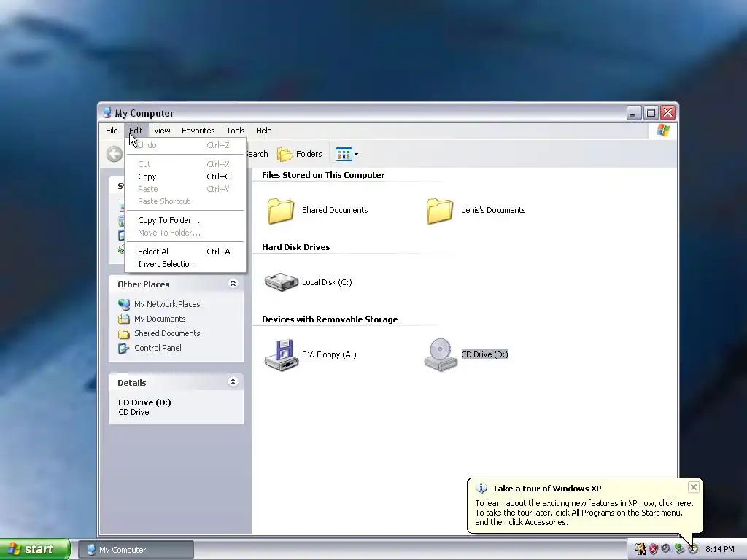
Task: Click the My Computer title bar icon
Action: coord(107,113)
